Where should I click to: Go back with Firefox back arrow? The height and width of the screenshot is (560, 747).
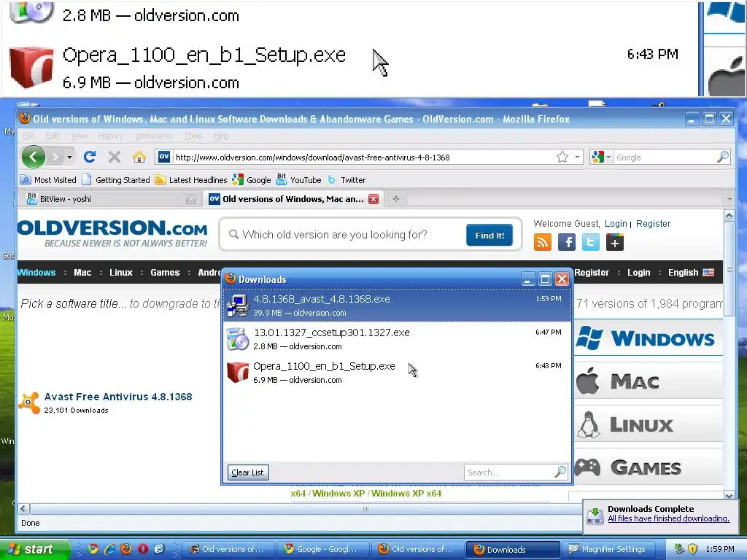coord(34,157)
